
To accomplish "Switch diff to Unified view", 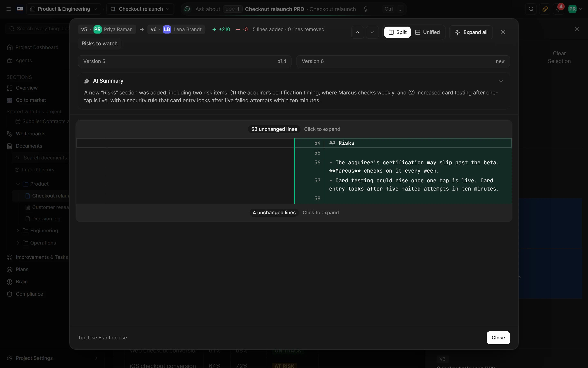I will (x=427, y=32).
